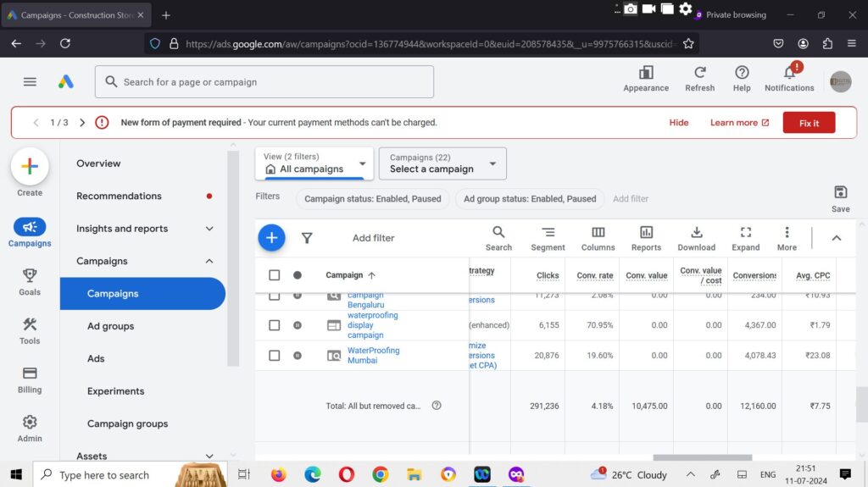The image size is (868, 487).
Task: Download the campaigns table
Action: coord(697,239)
